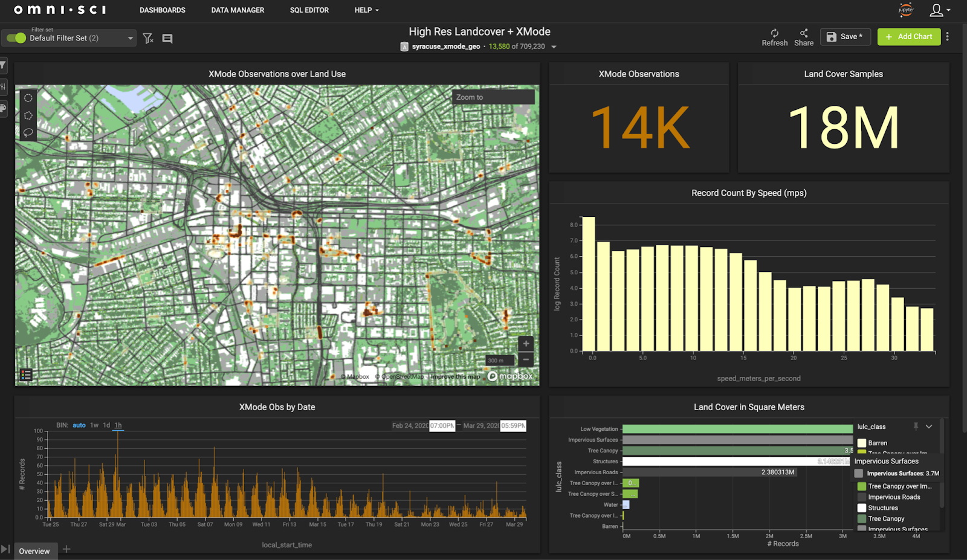Expand the Default Filter Set dropdown
The height and width of the screenshot is (560, 967).
click(x=130, y=39)
